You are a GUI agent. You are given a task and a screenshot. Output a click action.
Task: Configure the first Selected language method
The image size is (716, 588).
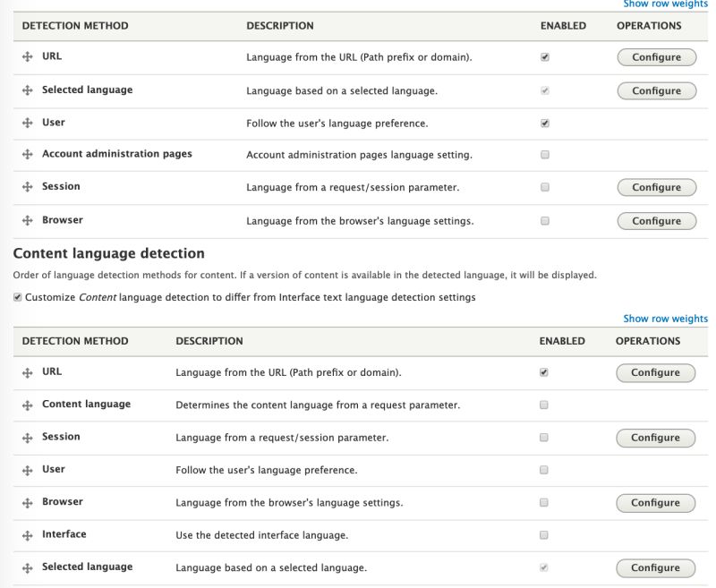click(656, 91)
